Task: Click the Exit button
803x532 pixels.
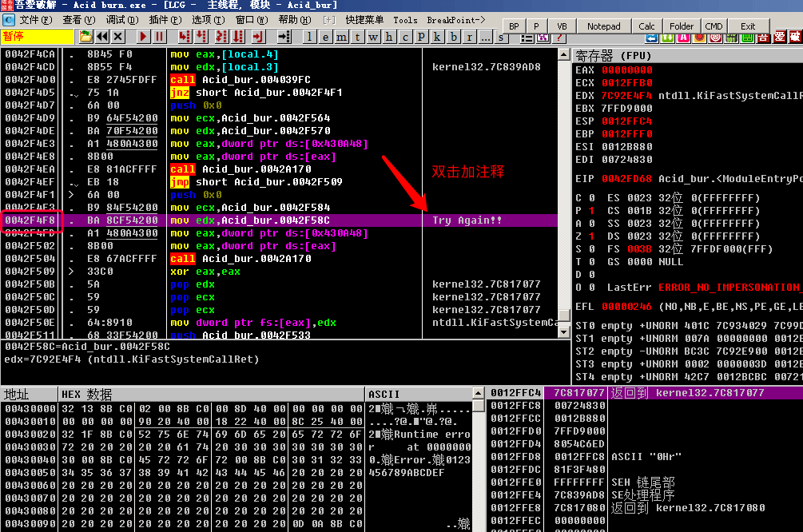Action: [x=748, y=26]
